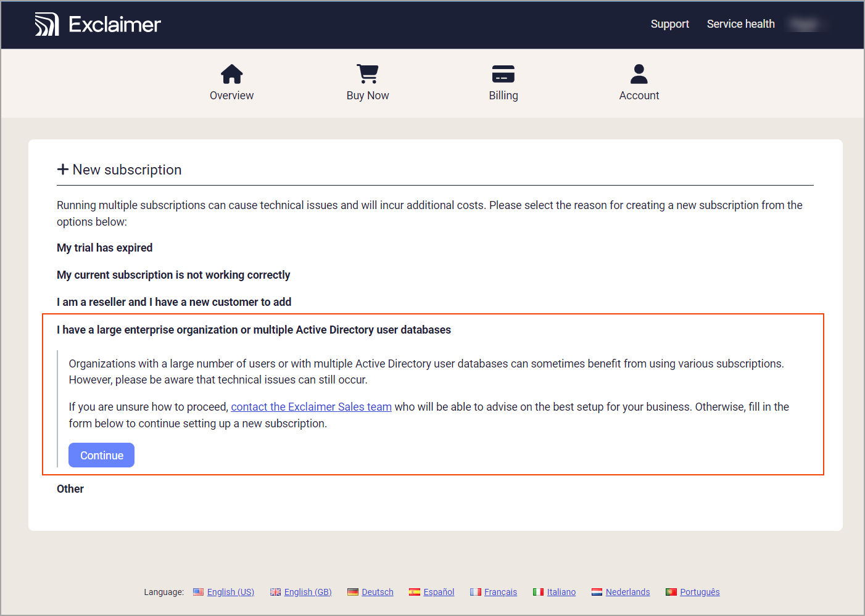Click the Spanish flag beside Español
Viewport: 865px width, 616px height.
pyautogui.click(x=415, y=591)
